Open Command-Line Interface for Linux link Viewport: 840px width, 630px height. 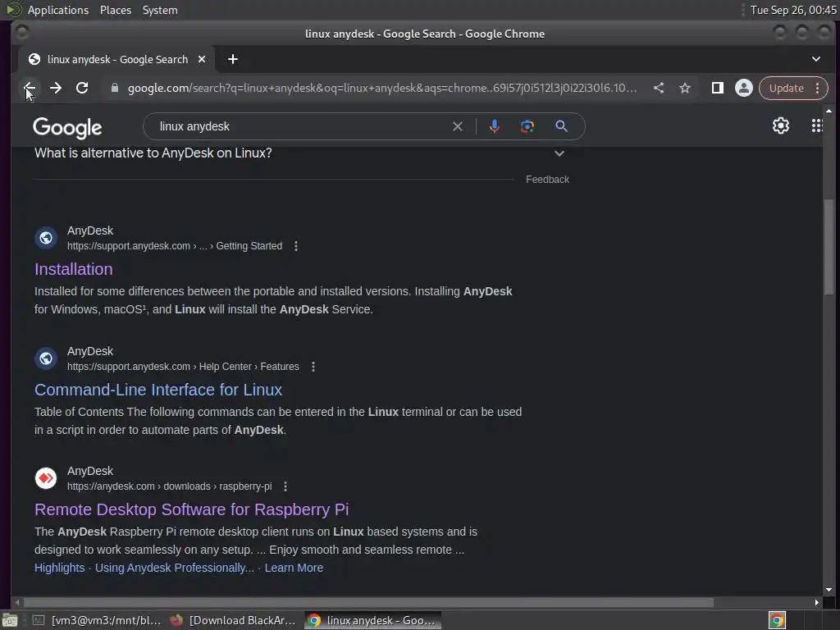(158, 390)
